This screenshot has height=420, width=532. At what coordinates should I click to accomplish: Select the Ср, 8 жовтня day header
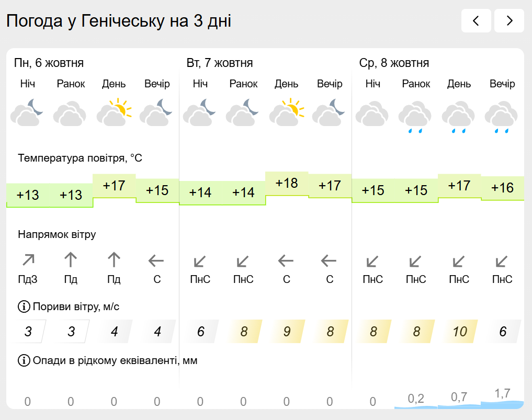pyautogui.click(x=394, y=63)
